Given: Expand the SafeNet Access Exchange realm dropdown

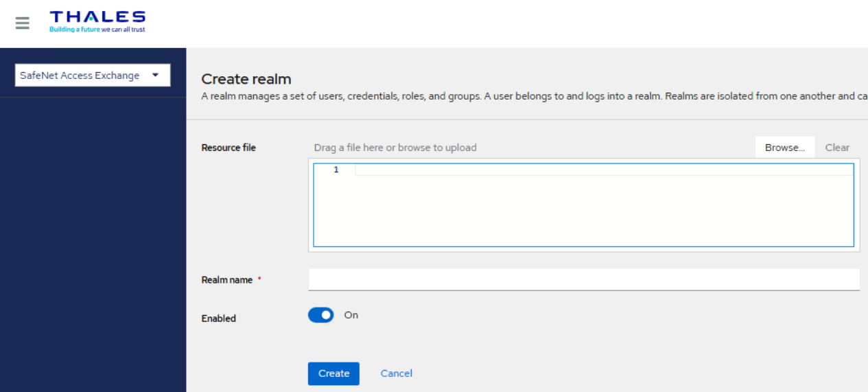Looking at the screenshot, I should (x=92, y=76).
